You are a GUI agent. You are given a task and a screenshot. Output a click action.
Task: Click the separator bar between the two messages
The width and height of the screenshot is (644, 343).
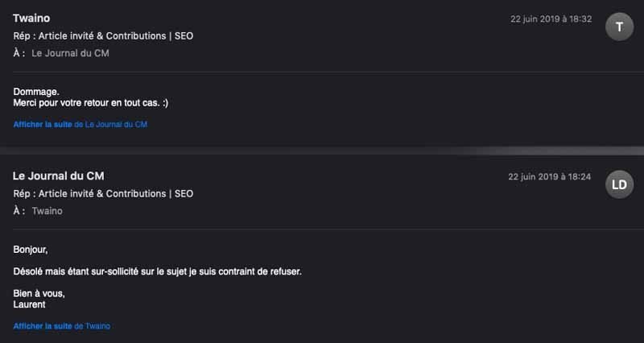pyautogui.click(x=322, y=151)
